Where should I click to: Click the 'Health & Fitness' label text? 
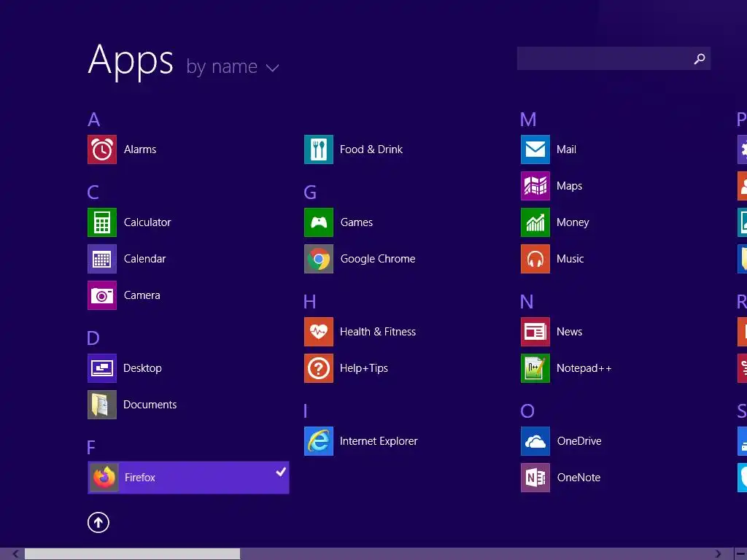tap(378, 332)
